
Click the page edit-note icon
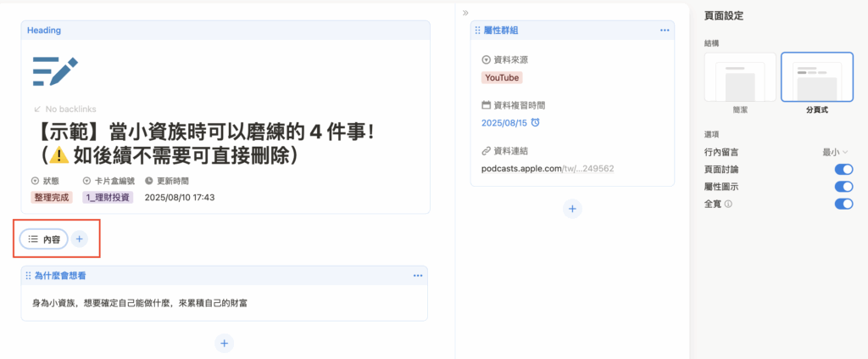coord(55,72)
